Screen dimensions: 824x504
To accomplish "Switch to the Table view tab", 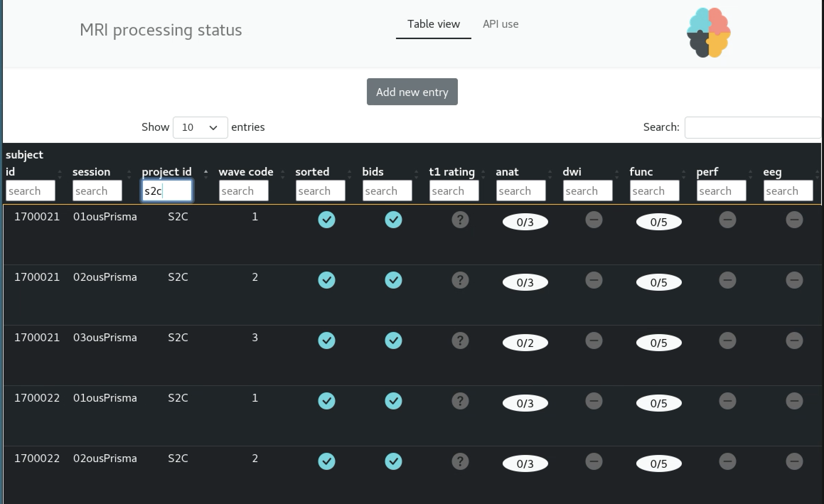I will 433,24.
